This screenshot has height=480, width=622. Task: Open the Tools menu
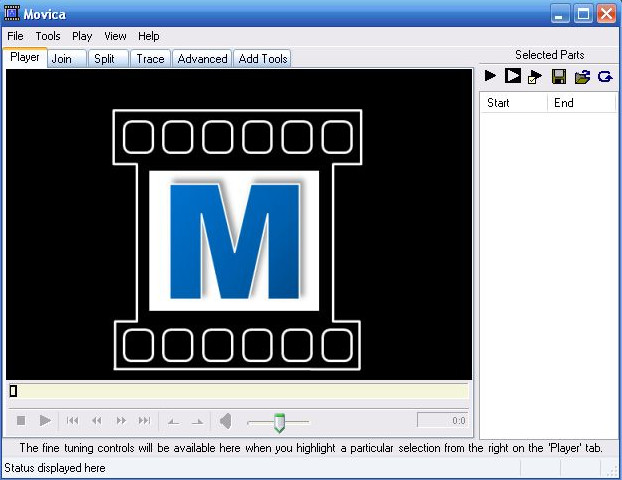point(48,36)
